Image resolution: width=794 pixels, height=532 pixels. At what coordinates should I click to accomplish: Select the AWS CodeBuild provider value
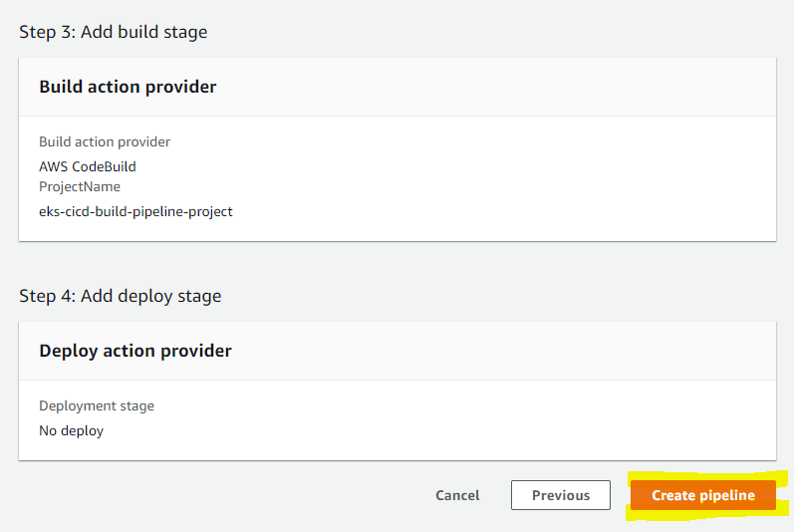[88, 166]
